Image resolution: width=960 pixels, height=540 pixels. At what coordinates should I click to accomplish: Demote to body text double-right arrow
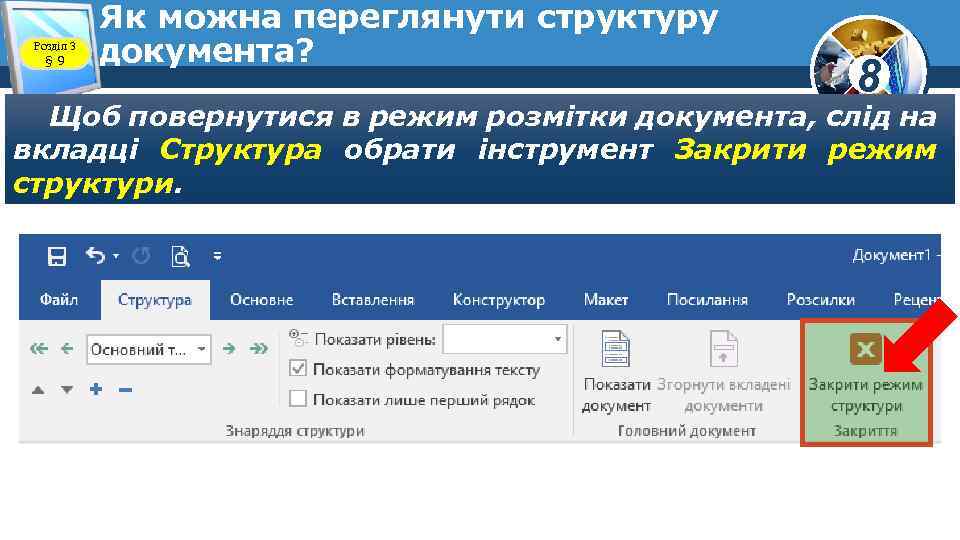[258, 349]
